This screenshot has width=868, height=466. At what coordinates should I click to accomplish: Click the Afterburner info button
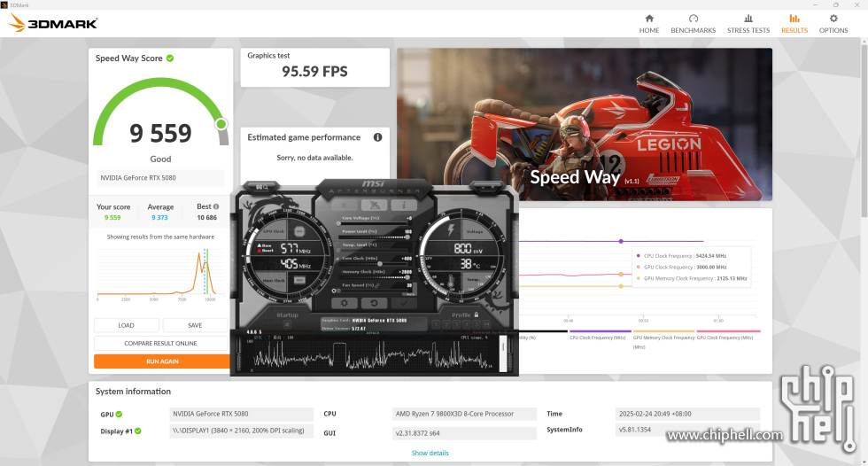[x=404, y=206]
